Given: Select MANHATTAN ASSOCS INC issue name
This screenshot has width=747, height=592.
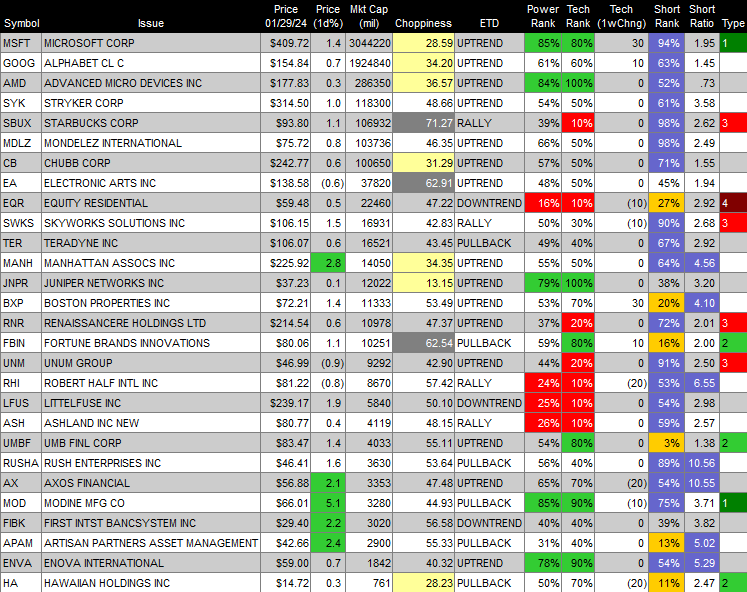Looking at the screenshot, I should point(110,263).
